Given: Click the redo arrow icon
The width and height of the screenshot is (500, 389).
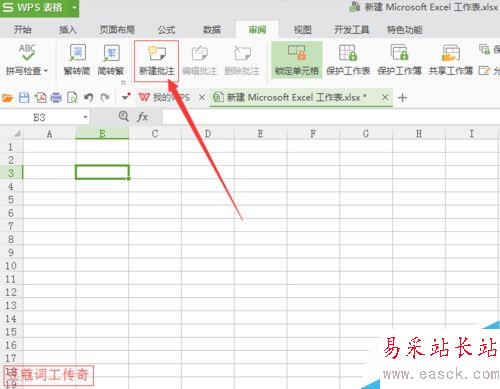Looking at the screenshot, I should pyautogui.click(x=105, y=97).
